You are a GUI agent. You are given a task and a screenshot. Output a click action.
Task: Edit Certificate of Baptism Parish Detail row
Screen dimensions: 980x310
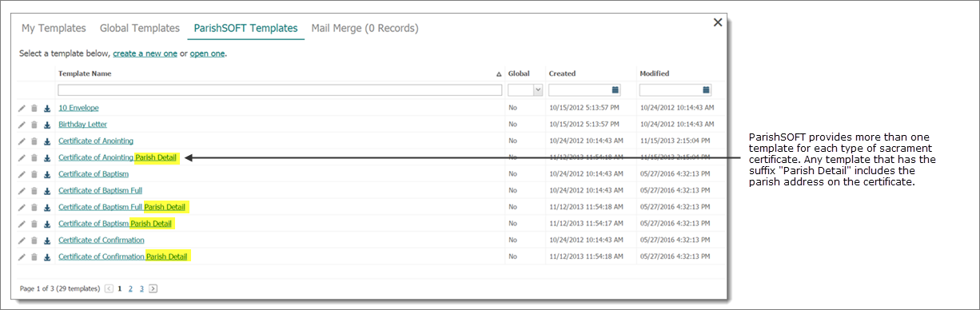pos(22,224)
